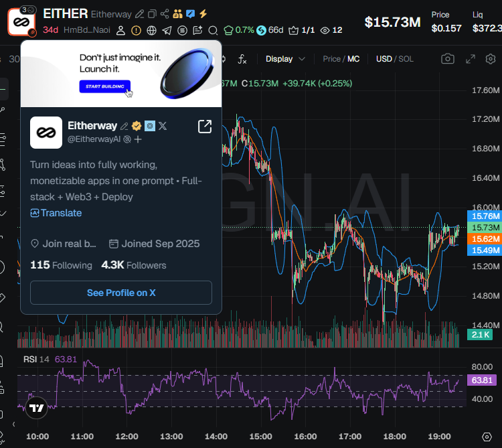Collapse panel with the small left chevron
This screenshot has width=502, height=448.
(x=14, y=425)
